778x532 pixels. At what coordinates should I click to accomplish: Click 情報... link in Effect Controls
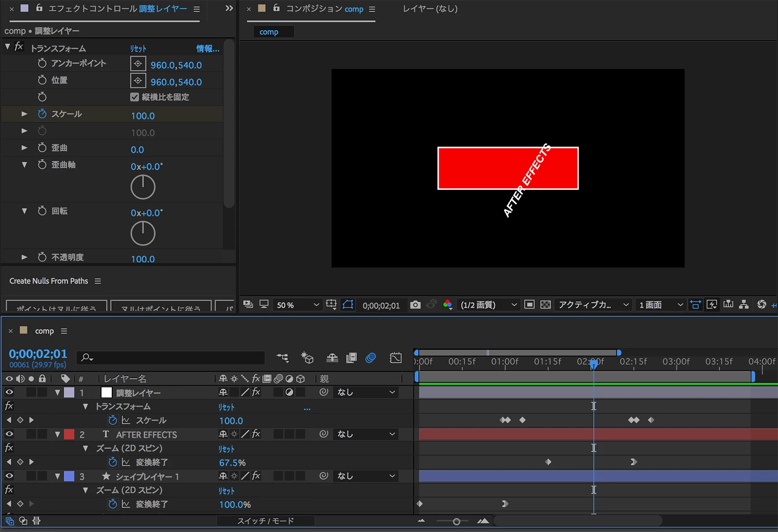tap(208, 48)
